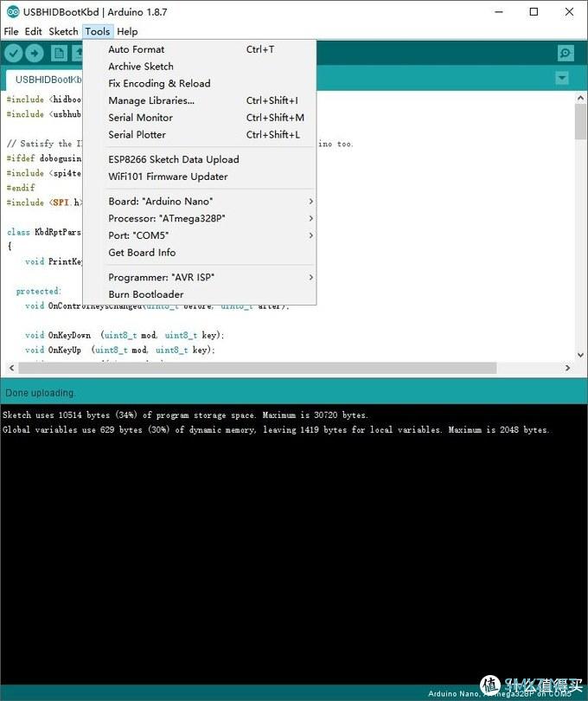
Task: Click the "void OnKeyUp" code line
Action: (x=119, y=350)
